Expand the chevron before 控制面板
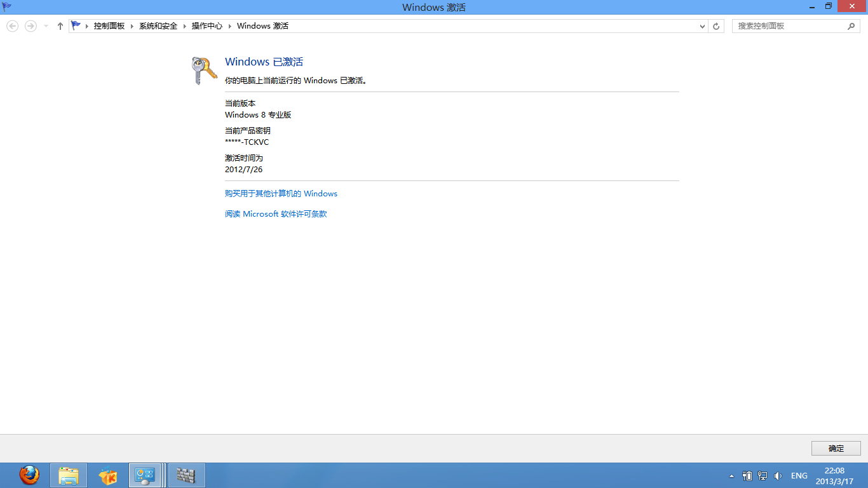This screenshot has height=488, width=868. (x=87, y=26)
